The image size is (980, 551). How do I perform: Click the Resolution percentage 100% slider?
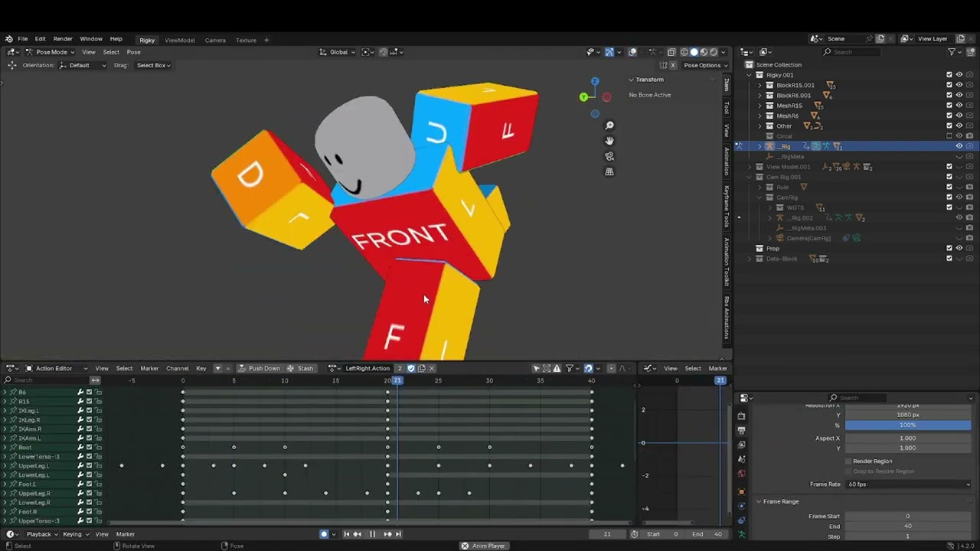[x=908, y=425]
